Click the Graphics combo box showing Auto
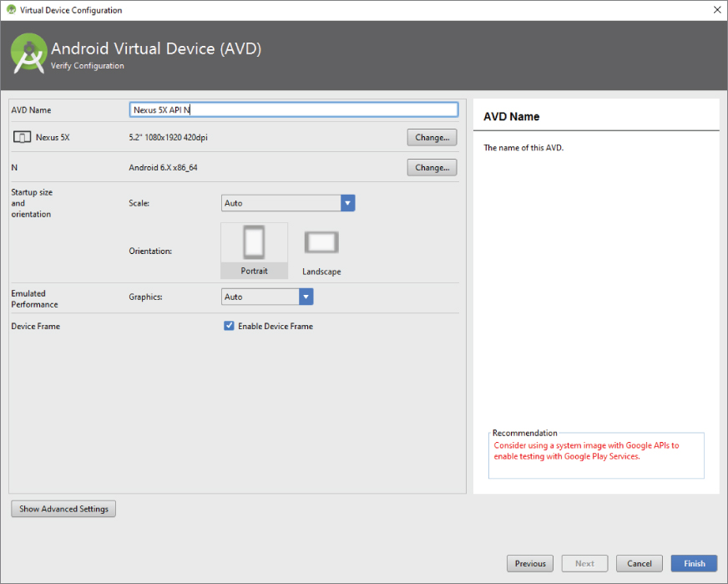Viewport: 728px width, 584px height. 260,297
